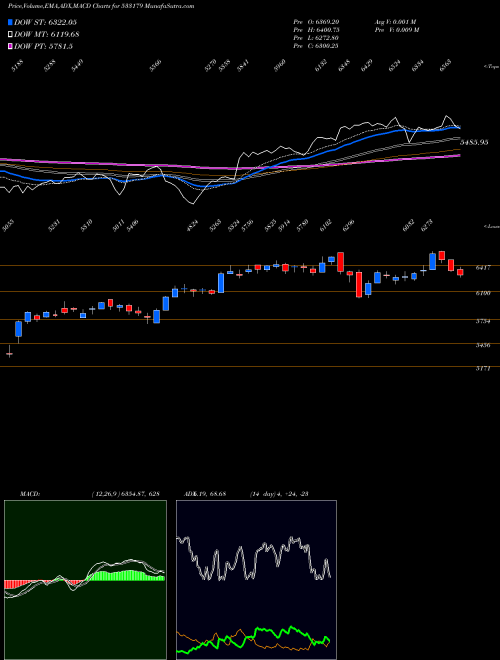
Task: Click the 5456 price level label
Action: [483, 345]
